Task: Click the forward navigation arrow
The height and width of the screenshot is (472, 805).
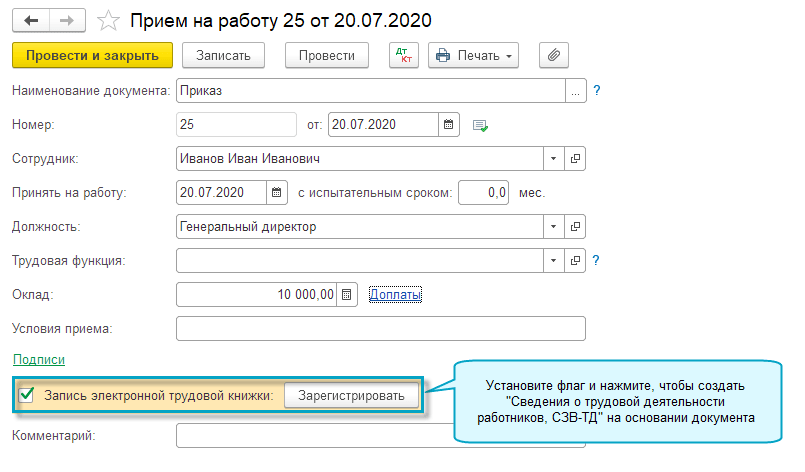Action: tap(66, 20)
